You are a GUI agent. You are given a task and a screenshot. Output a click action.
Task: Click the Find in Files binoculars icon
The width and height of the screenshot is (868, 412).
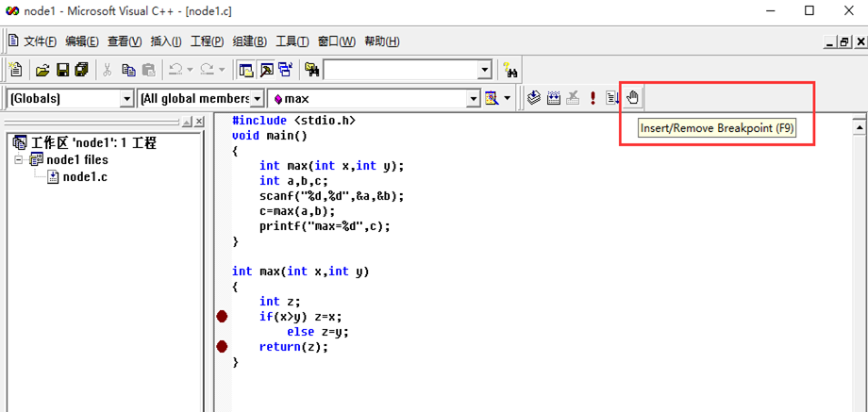point(312,70)
